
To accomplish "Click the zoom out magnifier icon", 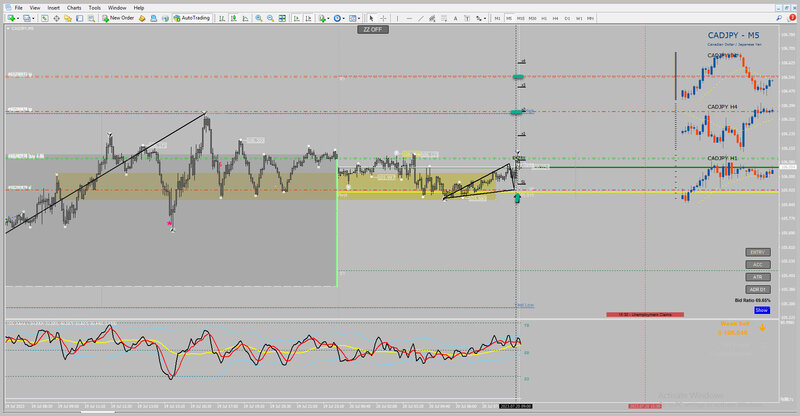I will pos(271,18).
